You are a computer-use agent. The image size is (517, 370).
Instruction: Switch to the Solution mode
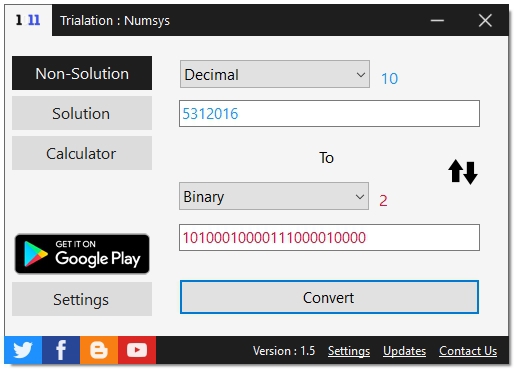click(82, 113)
